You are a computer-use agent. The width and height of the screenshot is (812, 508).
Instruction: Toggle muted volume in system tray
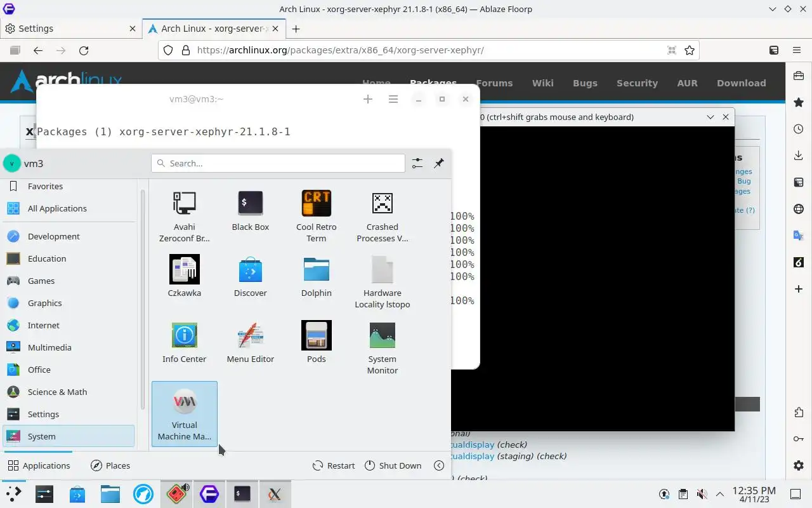[702, 493]
